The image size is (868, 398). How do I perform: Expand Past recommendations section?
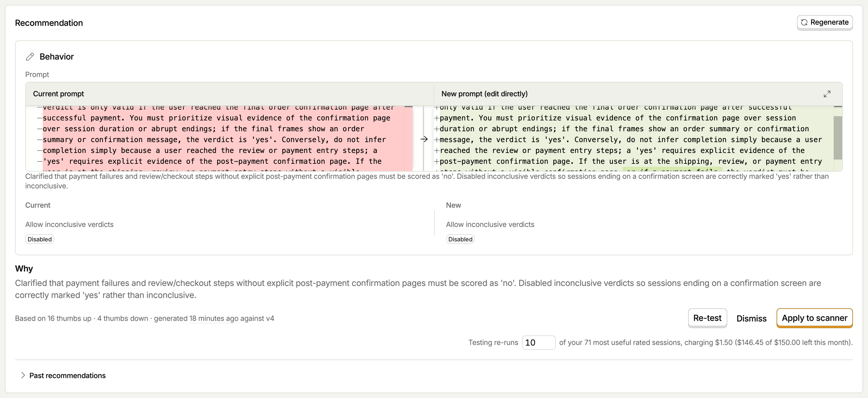63,375
